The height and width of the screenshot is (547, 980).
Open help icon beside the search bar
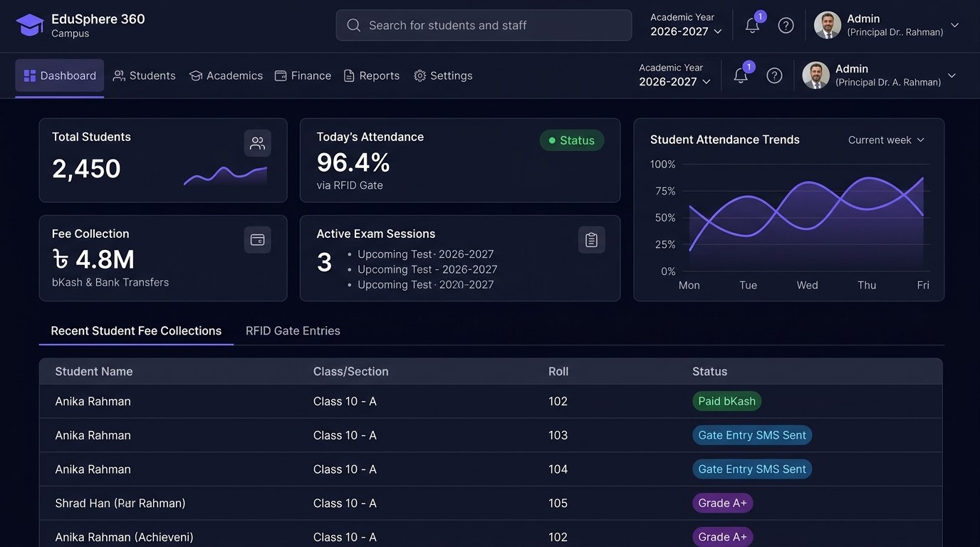click(x=786, y=25)
